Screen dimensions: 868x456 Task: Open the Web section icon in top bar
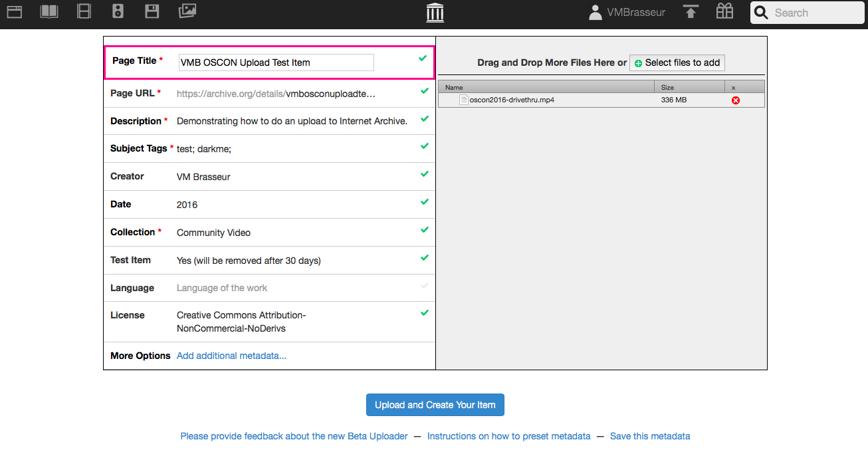(15, 11)
